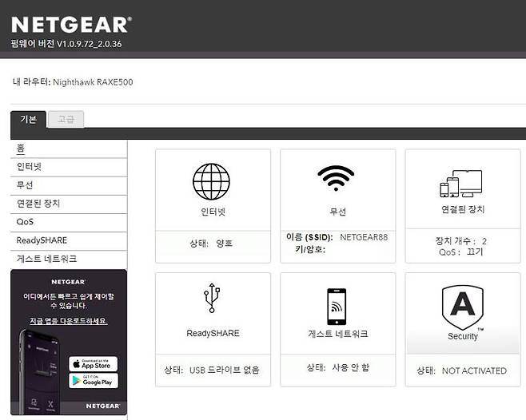Select 무선 in the sidebar menu
This screenshot has width=526, height=420.
pyautogui.click(x=25, y=185)
